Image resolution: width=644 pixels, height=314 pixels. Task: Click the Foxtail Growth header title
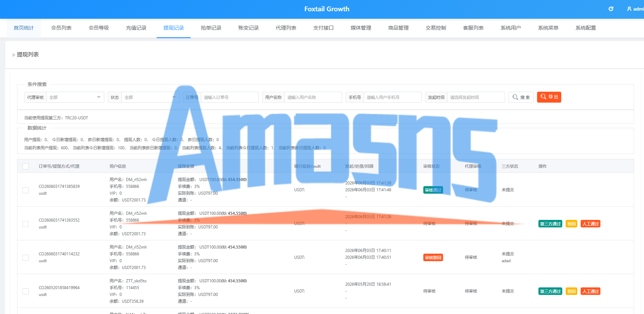(327, 9)
